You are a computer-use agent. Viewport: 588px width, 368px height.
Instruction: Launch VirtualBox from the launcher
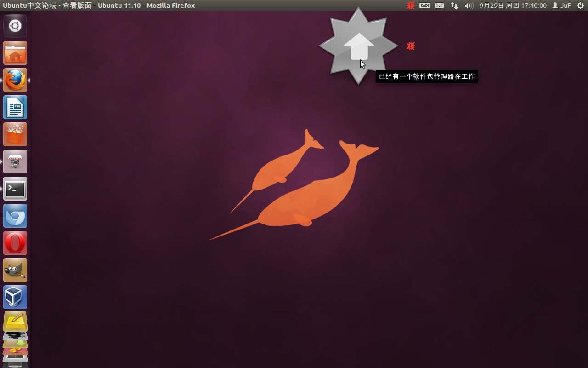click(x=15, y=297)
